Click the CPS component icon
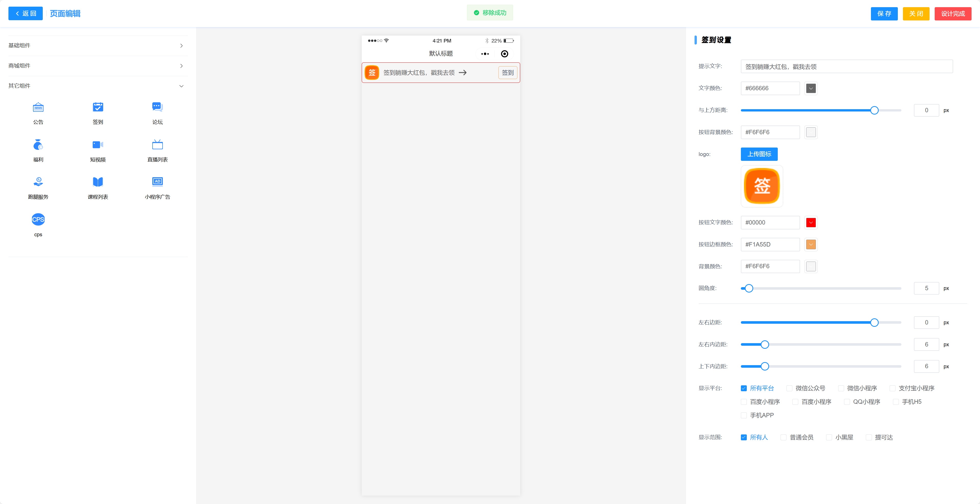980x504 pixels. (38, 220)
